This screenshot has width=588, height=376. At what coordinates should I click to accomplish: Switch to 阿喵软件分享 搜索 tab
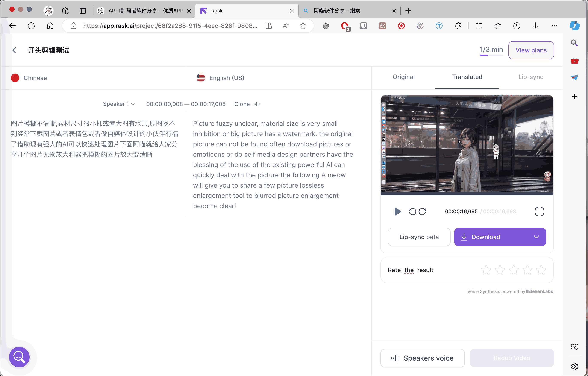coord(349,11)
